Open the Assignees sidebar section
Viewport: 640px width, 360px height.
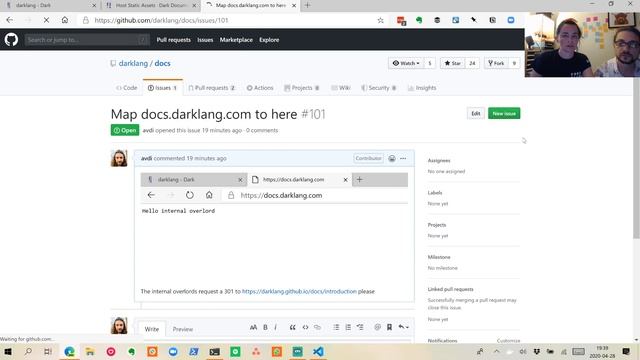coord(439,160)
